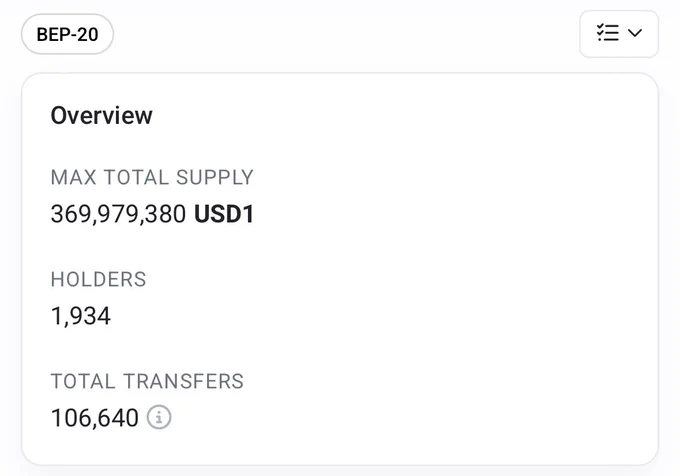The width and height of the screenshot is (680, 476).
Task: Select the 106,640 total transfers value
Action: pyautogui.click(x=95, y=418)
